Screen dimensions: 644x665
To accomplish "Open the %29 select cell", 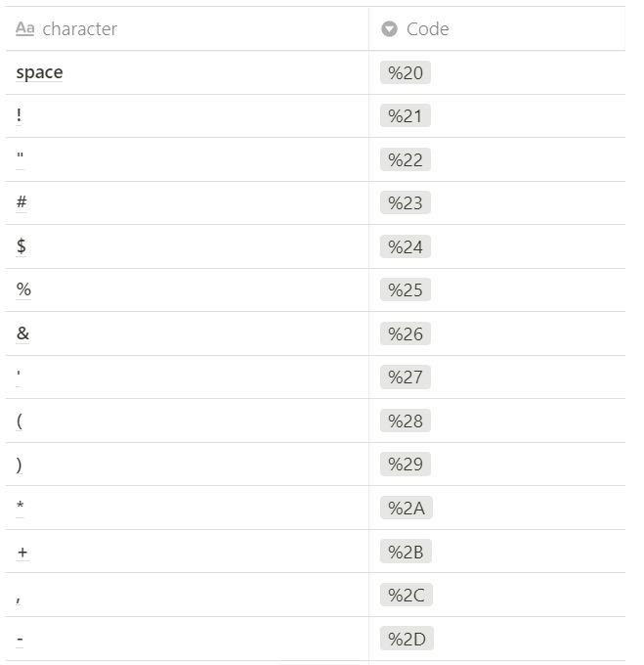I will pos(405,465).
